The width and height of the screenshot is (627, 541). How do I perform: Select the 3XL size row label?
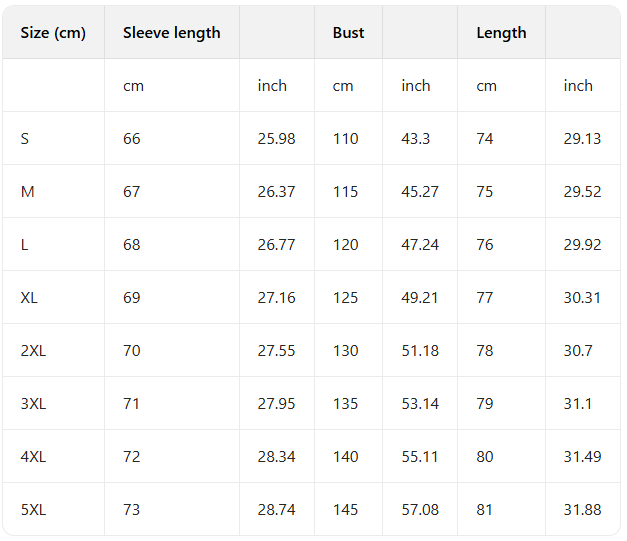(x=33, y=404)
